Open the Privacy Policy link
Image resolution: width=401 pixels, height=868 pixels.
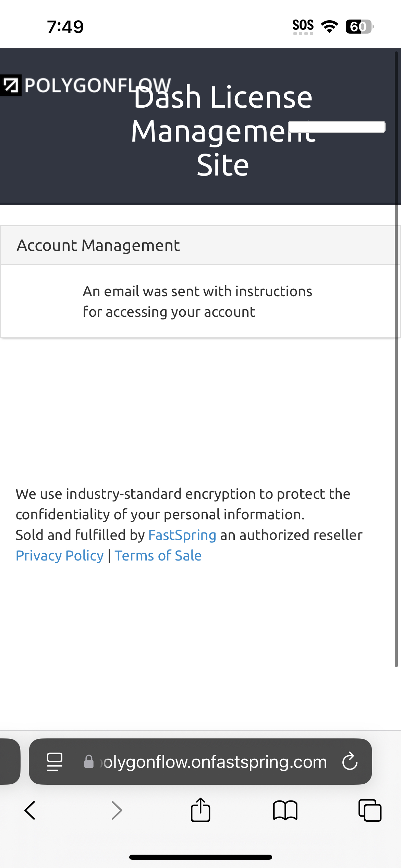[x=60, y=556]
